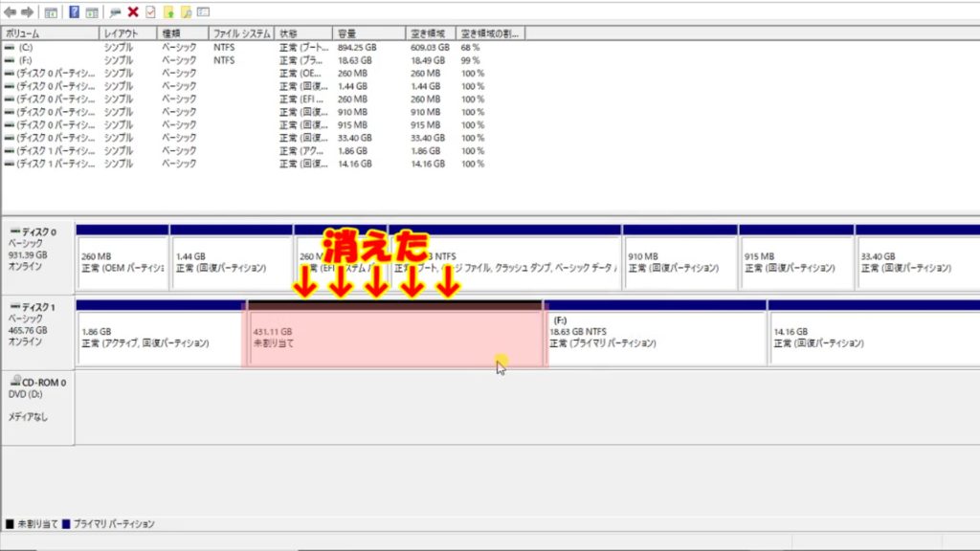Viewport: 980px width, 551px height.
Task: Select the 33.40 GB recovery partition on Disk 0
Action: (916, 263)
